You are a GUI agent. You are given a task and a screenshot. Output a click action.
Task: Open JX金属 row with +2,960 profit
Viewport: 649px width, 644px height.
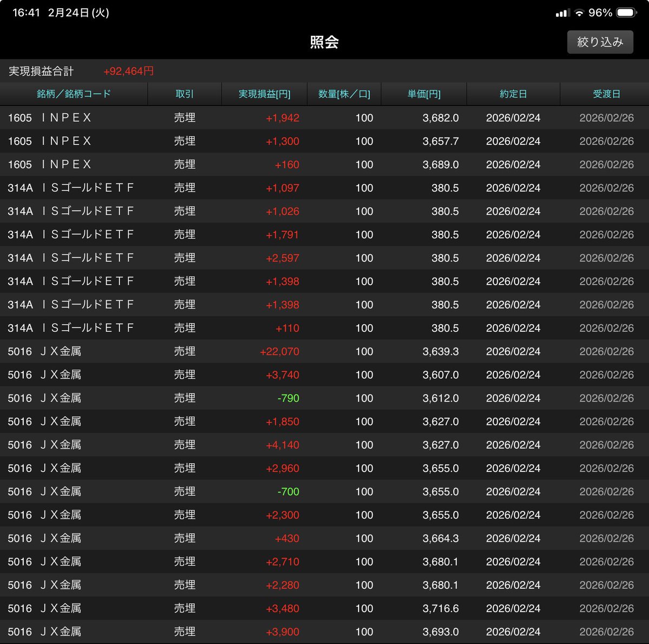coord(325,468)
